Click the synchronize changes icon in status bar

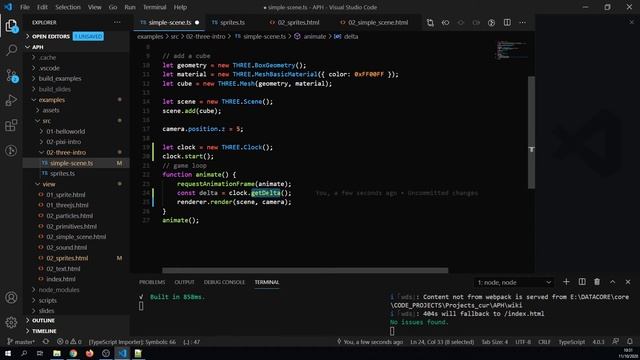pos(46,342)
